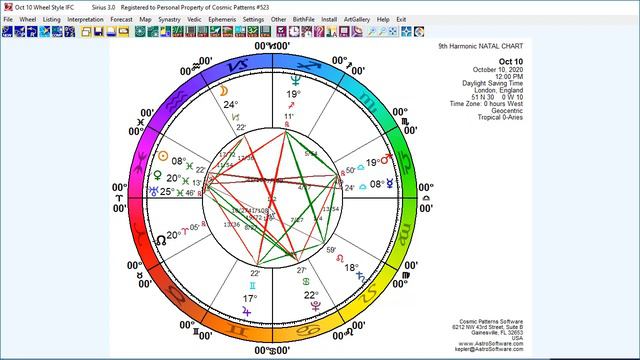640x360 pixels.
Task: Open the Interpretation menu
Action: point(85,19)
